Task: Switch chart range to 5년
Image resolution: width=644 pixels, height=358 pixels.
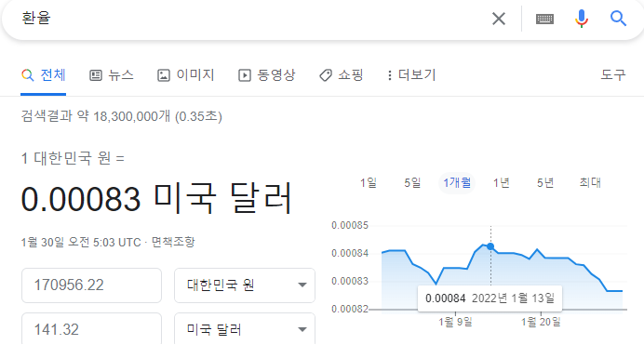Action: [545, 182]
